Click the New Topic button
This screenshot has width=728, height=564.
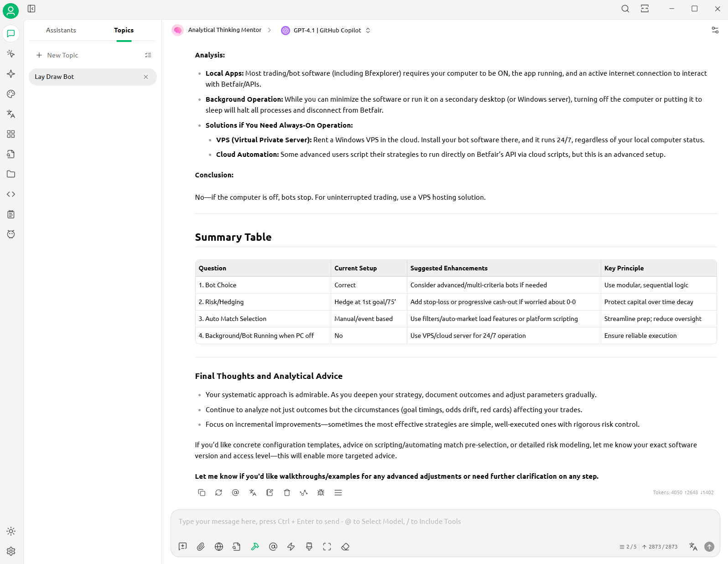pyautogui.click(x=57, y=55)
